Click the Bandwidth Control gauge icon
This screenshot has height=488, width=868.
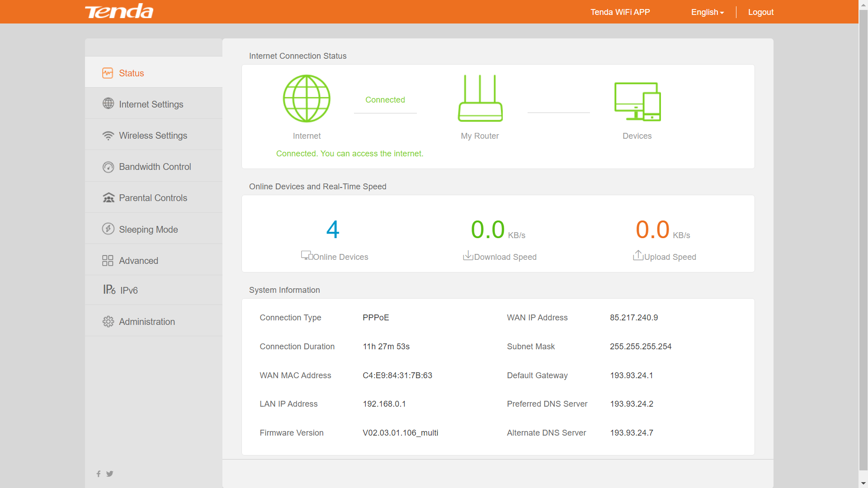108,167
